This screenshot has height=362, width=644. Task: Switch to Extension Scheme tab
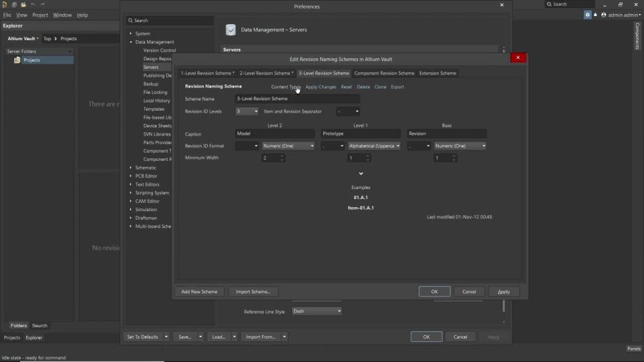[x=437, y=73]
